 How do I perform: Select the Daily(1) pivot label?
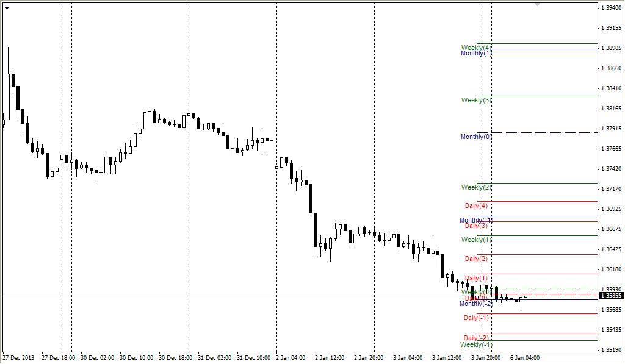tap(476, 279)
